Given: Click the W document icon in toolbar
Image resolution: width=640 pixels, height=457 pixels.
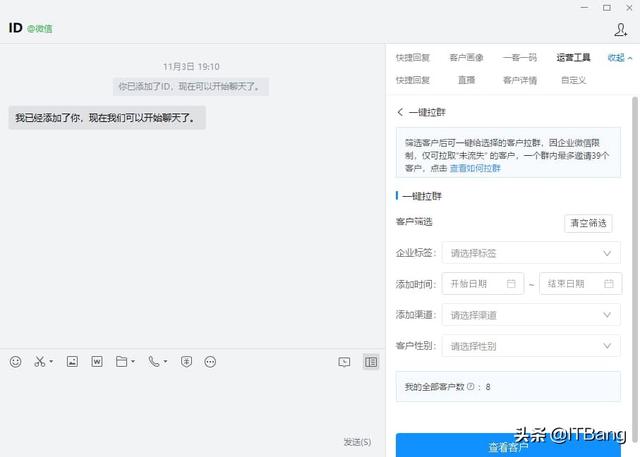Looking at the screenshot, I should tap(97, 361).
